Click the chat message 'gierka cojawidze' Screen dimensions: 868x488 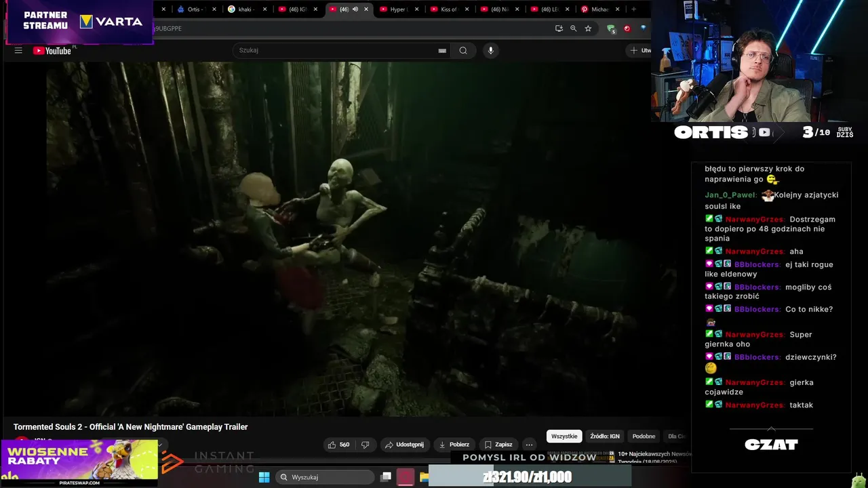[x=757, y=387]
